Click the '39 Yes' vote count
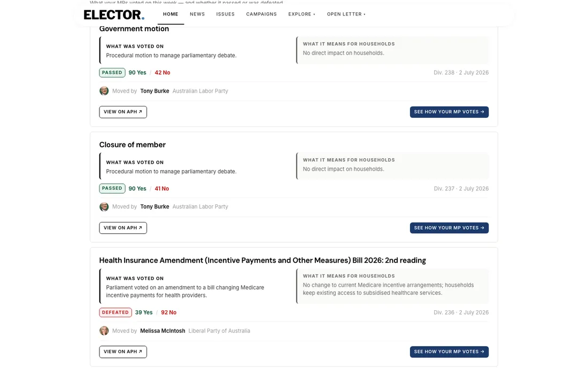The width and height of the screenshot is (588, 368). [x=144, y=312]
